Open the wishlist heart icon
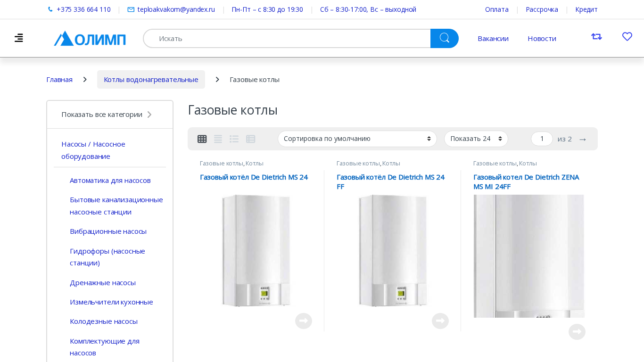This screenshot has width=644, height=362. [627, 37]
